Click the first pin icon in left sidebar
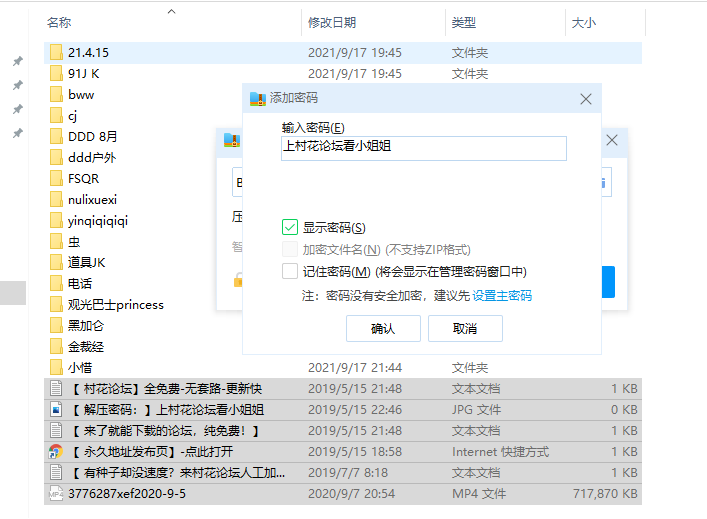The width and height of the screenshot is (707, 519). 17,62
